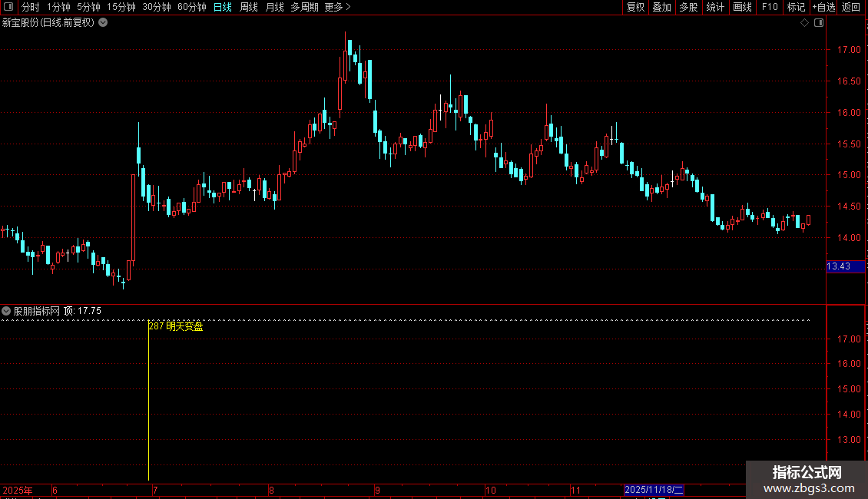Image resolution: width=868 pixels, height=499 pixels.
Task: Click the 16.50 price axis label
Action: coord(849,81)
